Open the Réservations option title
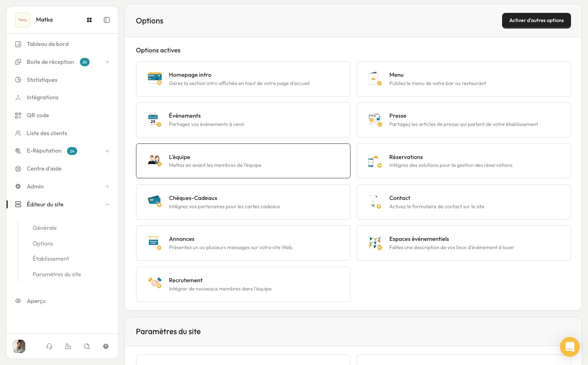Image resolution: width=588 pixels, height=365 pixels. coord(406,157)
